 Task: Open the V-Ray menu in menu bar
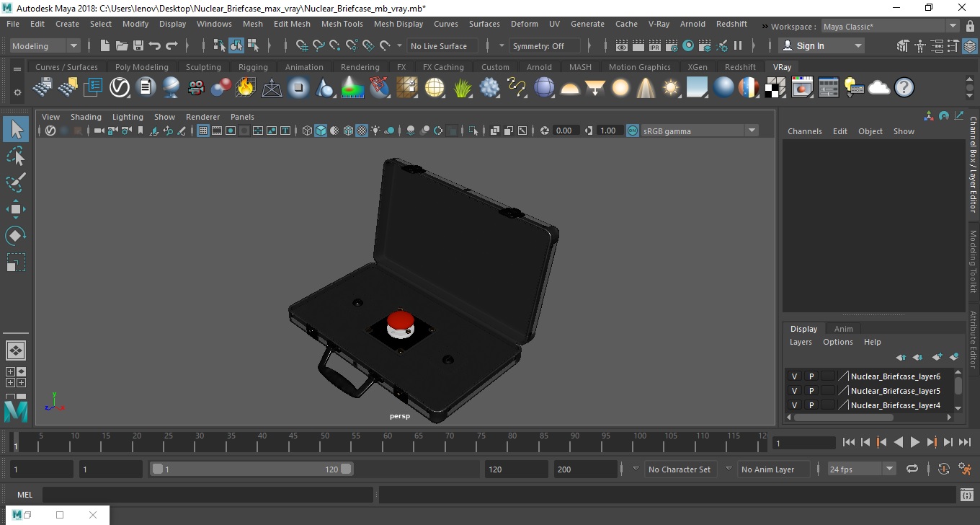point(659,24)
